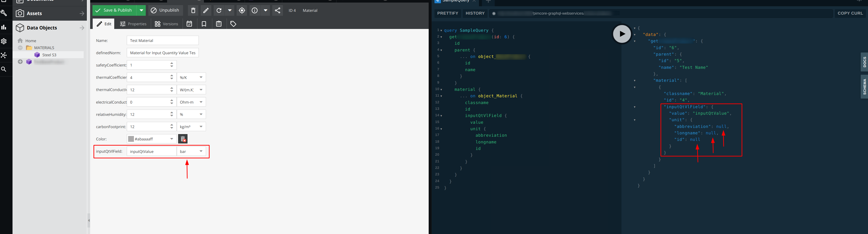The height and width of the screenshot is (234, 868).
Task: Locate object in tree with the crosshair icon
Action: pyautogui.click(x=242, y=10)
